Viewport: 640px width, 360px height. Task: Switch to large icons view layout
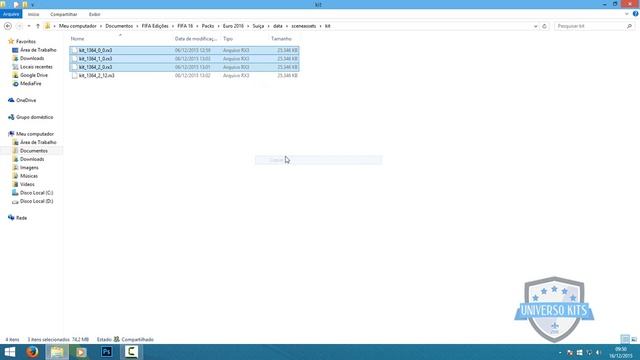click(634, 339)
